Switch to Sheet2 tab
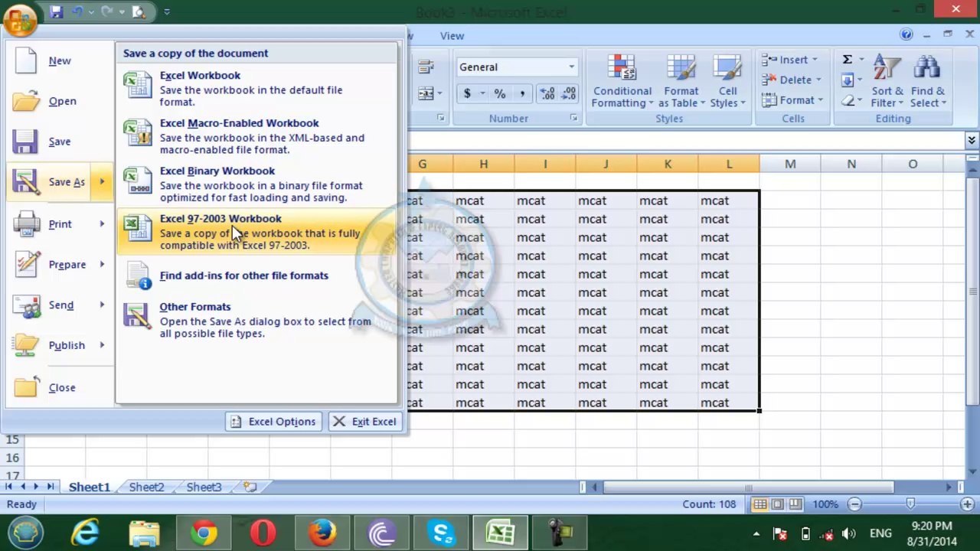This screenshot has width=980, height=551. (x=146, y=487)
